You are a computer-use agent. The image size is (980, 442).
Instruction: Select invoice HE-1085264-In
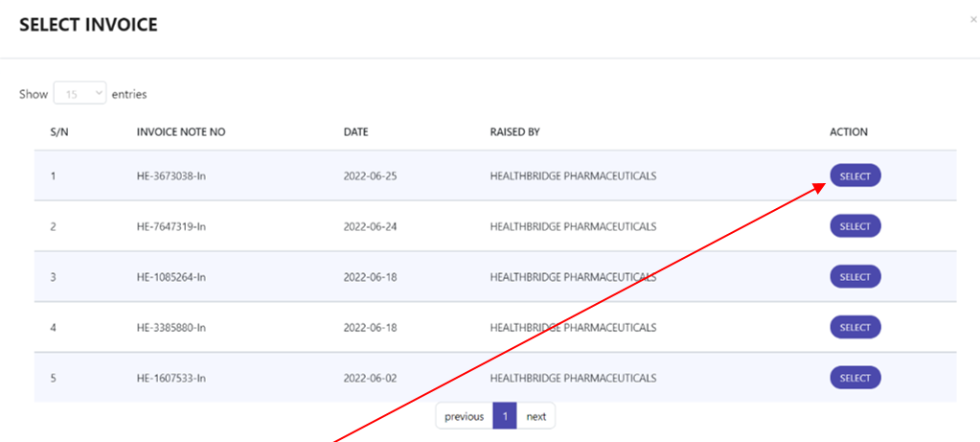(x=855, y=277)
